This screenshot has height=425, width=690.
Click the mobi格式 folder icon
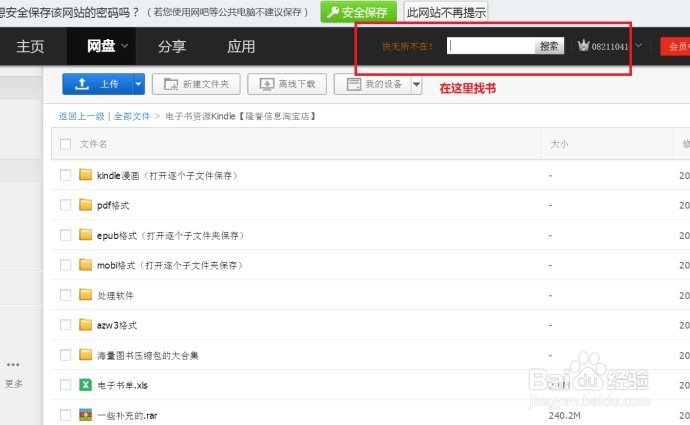pyautogui.click(x=85, y=264)
